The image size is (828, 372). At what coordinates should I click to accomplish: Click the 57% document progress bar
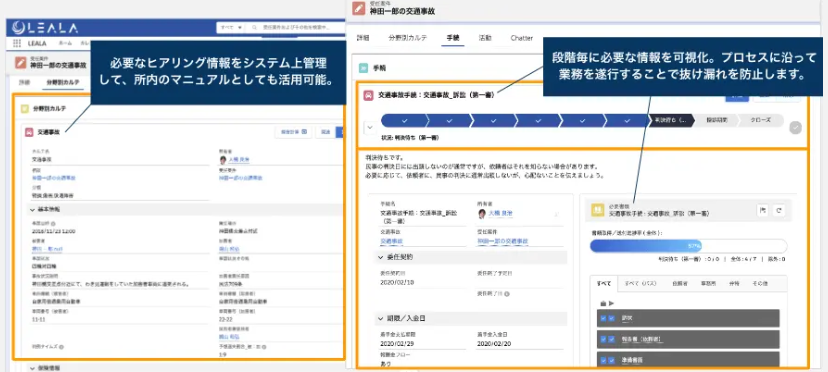[688, 246]
